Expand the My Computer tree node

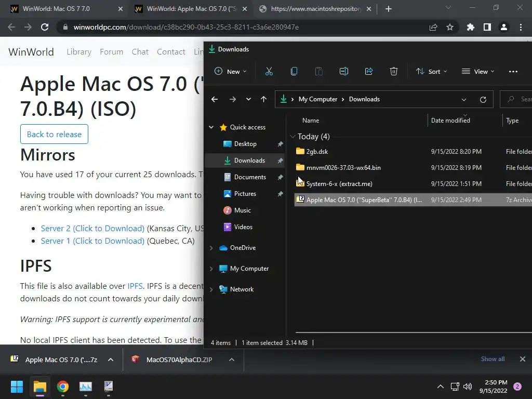[211, 269]
